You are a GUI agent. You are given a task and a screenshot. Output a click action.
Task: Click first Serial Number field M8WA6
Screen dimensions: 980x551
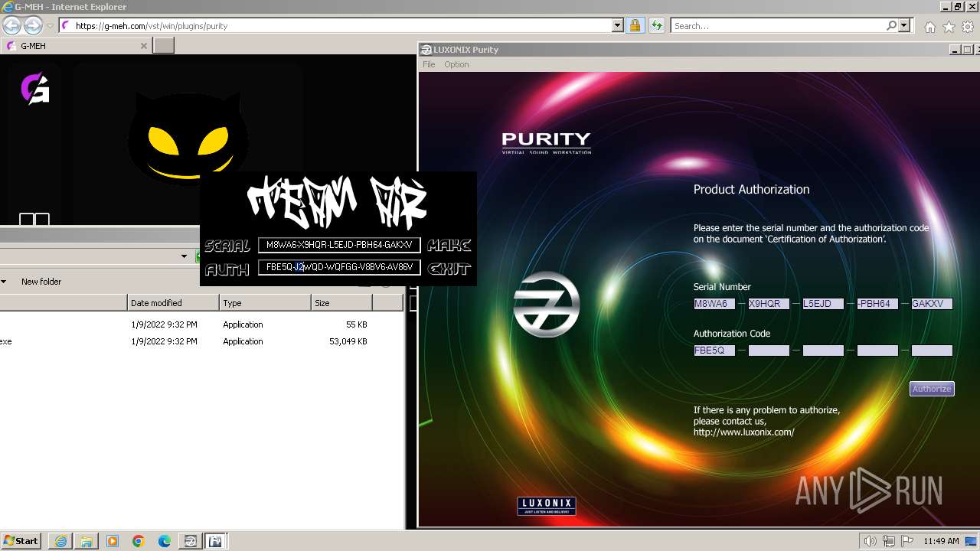(714, 304)
